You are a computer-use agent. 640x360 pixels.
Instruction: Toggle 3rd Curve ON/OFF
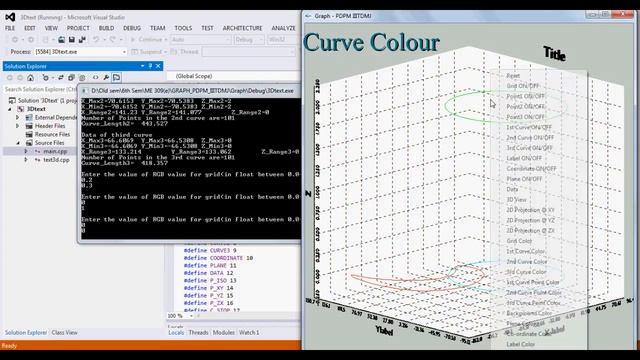coord(529,148)
